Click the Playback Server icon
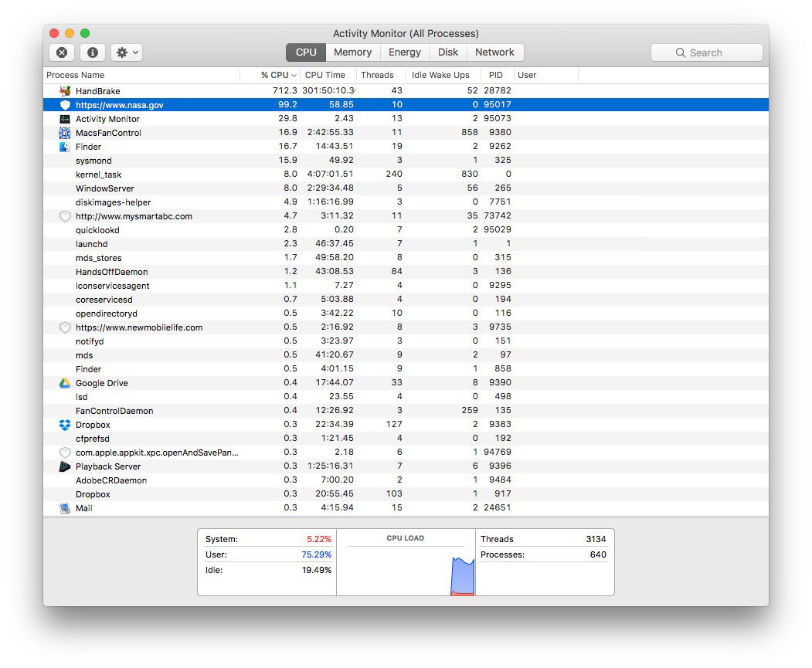The width and height of the screenshot is (812, 668). [65, 466]
